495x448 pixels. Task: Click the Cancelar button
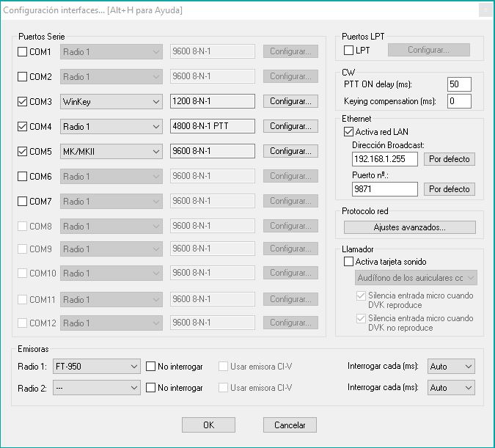coord(290,425)
